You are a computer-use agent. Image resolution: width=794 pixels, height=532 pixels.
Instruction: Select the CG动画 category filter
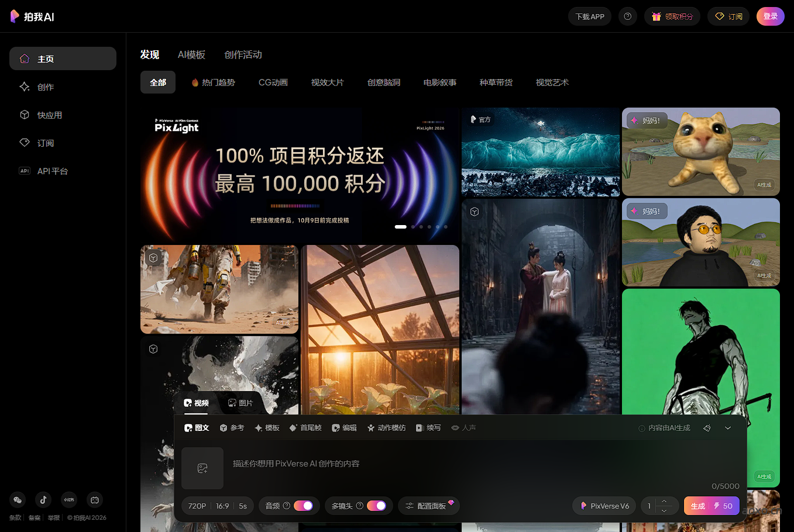click(273, 82)
